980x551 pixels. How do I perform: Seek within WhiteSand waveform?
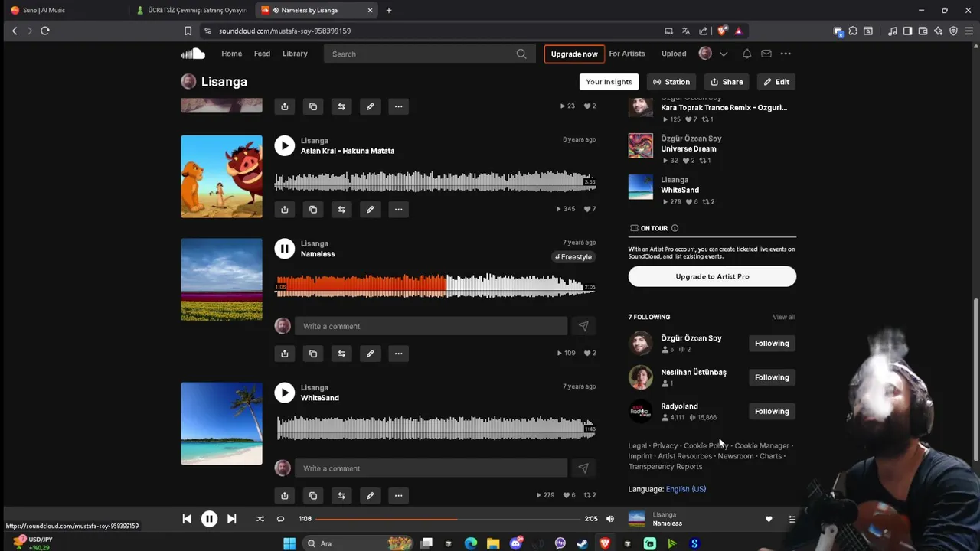point(435,428)
